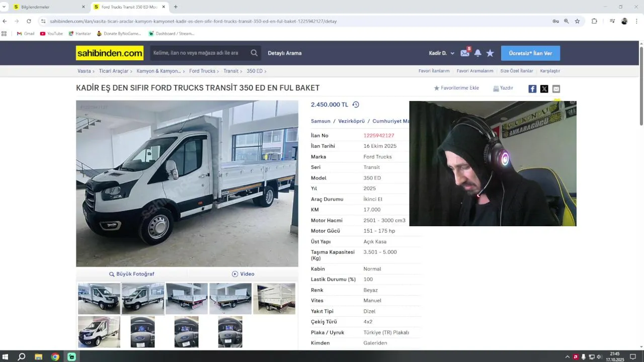Close the Bilgilendirmeler tab
Image resolution: width=644 pixels, height=362 pixels.
[84, 7]
